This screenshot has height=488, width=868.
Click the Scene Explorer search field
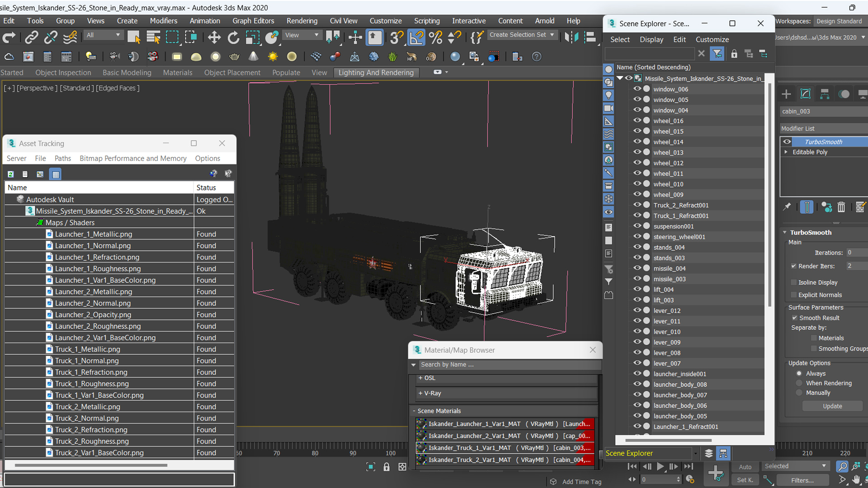click(649, 54)
